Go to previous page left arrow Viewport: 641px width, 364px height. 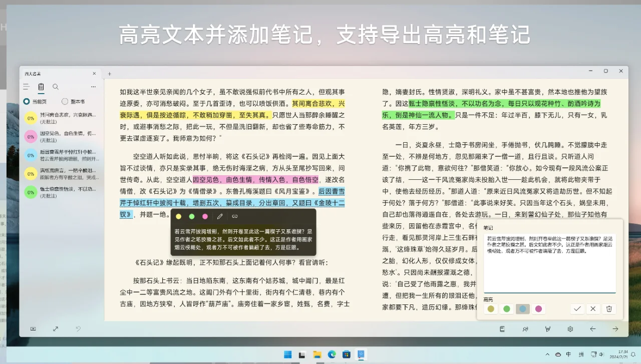coord(593,329)
